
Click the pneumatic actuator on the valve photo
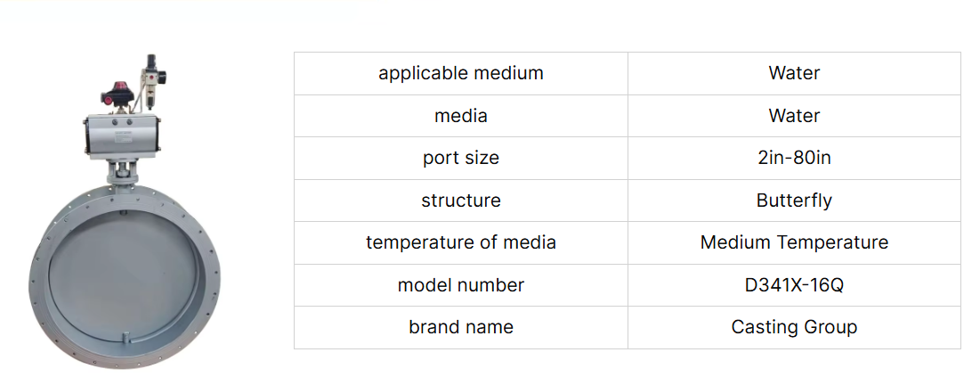tap(124, 135)
